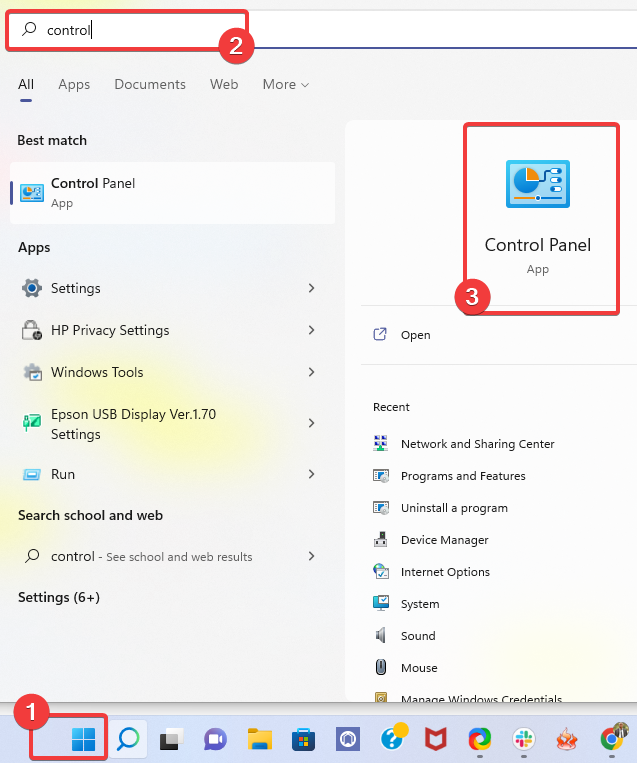Viewport: 637px width, 763px height.
Task: Click the magnifier icon in the search box
Action: click(x=29, y=29)
